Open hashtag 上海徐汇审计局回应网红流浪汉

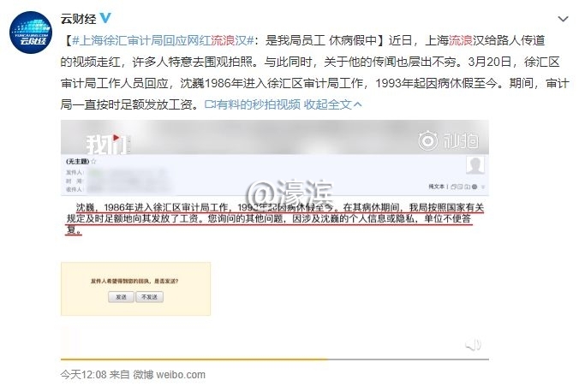163,40
